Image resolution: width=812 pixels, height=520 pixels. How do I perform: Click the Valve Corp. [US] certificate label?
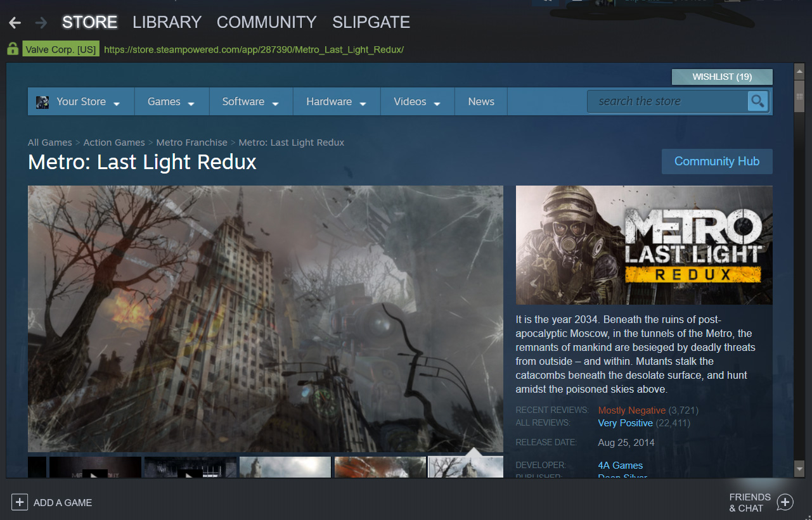click(x=61, y=49)
